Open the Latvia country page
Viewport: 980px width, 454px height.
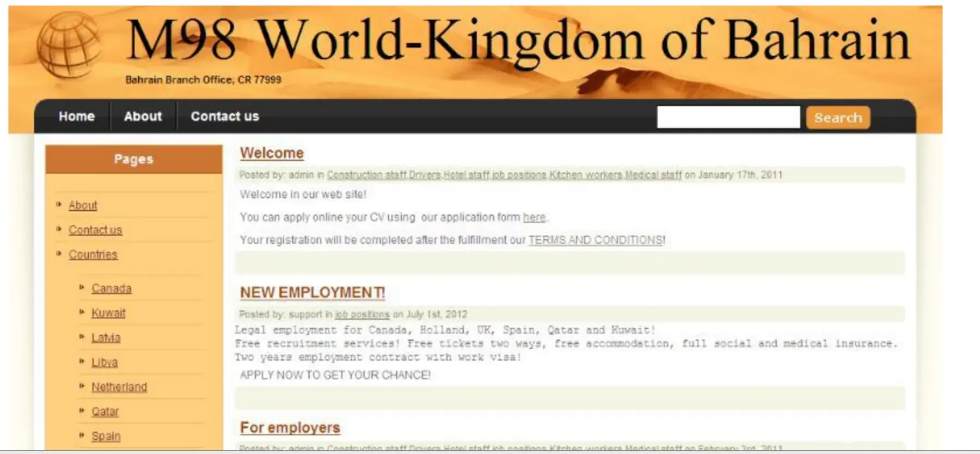[106, 338]
